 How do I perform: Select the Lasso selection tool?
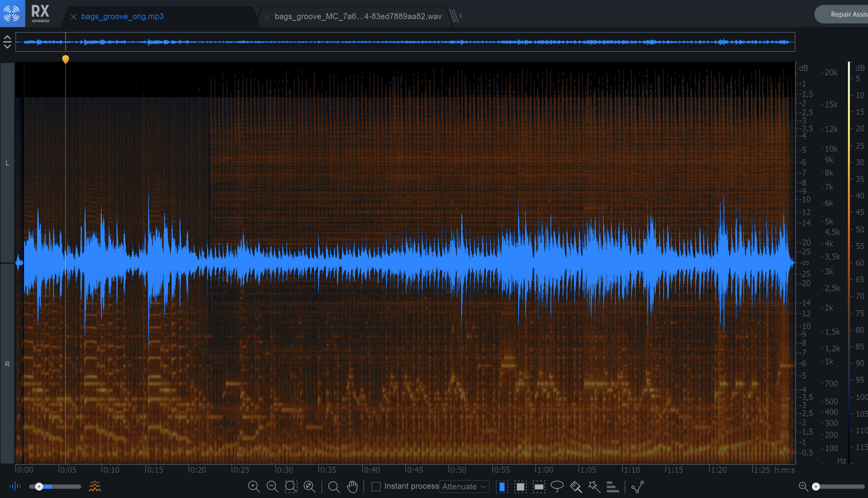(557, 486)
